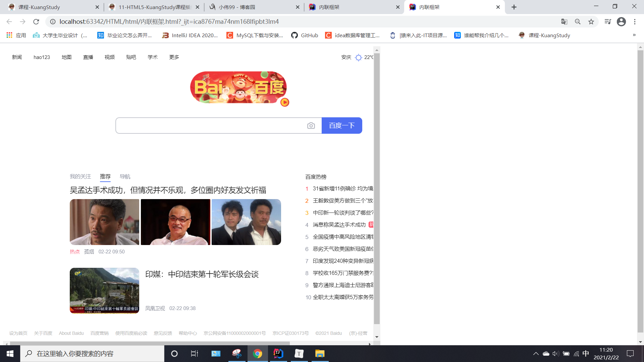Expand the bookmarks overflow chevron
This screenshot has width=644, height=362.
634,35
